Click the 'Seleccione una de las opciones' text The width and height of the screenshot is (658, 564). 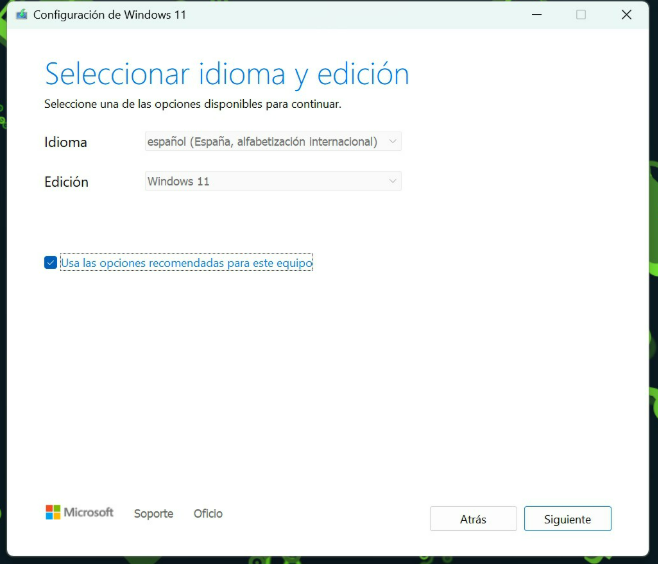click(x=193, y=104)
